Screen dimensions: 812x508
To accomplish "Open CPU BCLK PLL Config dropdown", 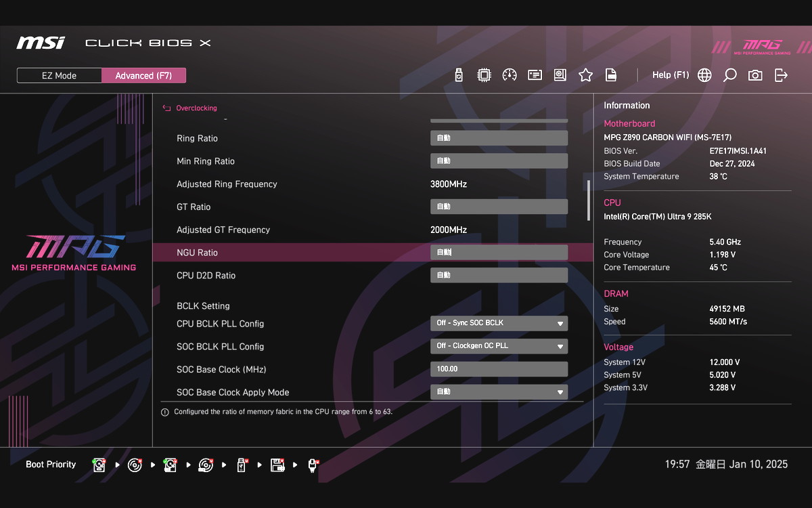I will pos(499,323).
